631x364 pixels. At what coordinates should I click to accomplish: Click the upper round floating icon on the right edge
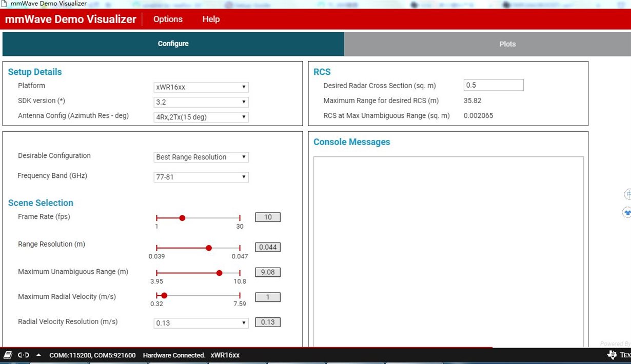click(627, 194)
